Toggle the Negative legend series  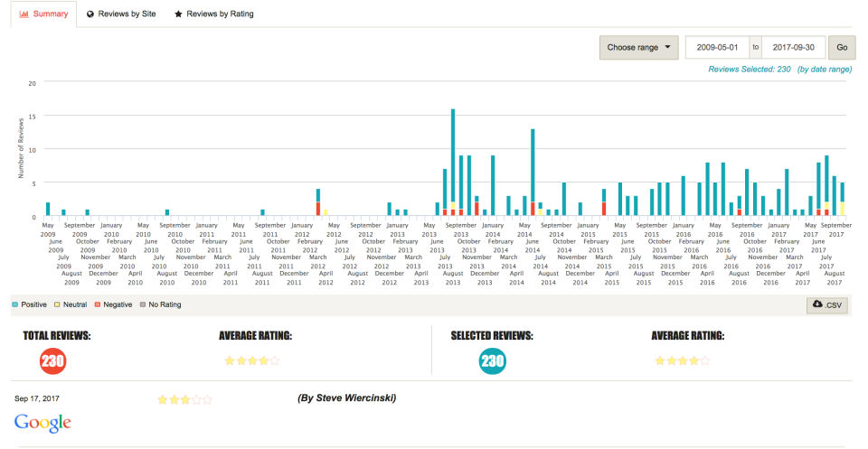114,304
